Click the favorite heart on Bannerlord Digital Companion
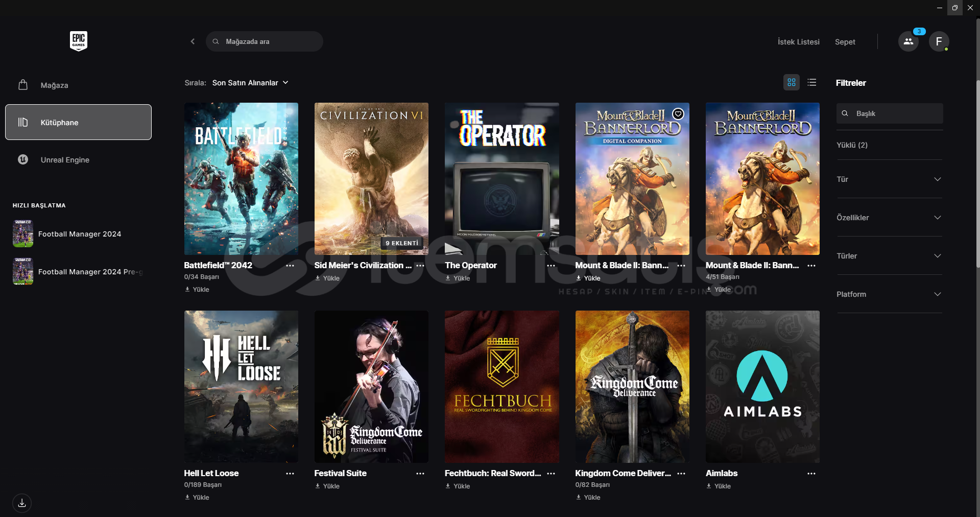The height and width of the screenshot is (517, 980). 678,114
